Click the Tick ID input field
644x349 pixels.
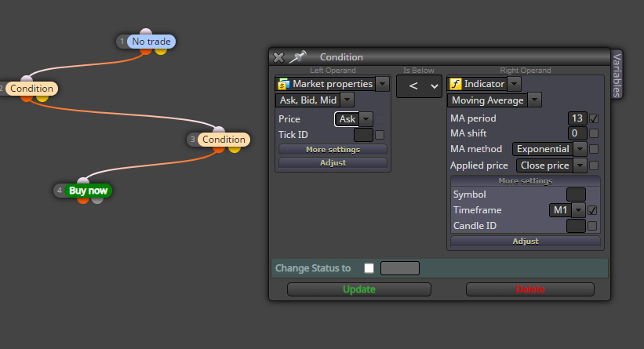click(363, 135)
